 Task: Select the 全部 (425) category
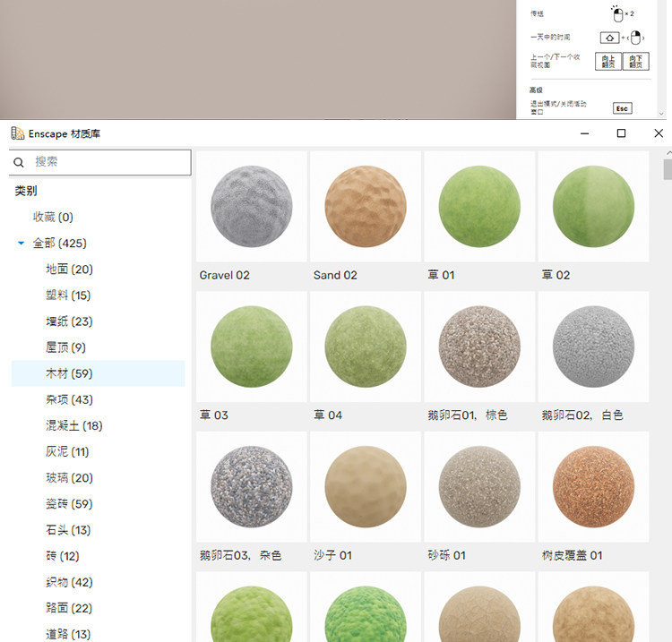(x=59, y=244)
